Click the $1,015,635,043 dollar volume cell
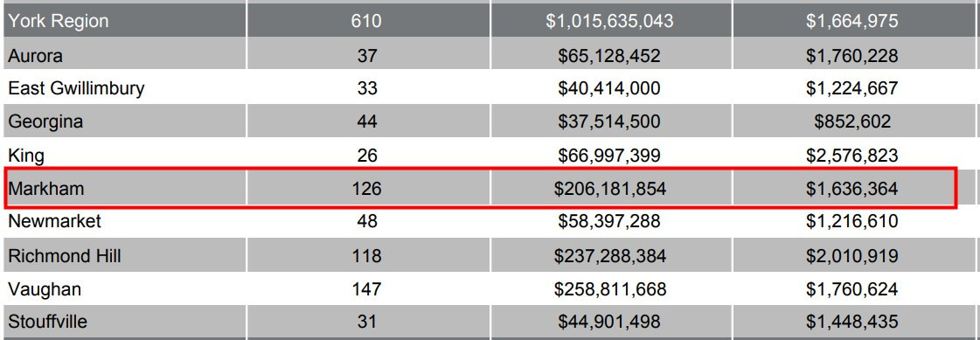The width and height of the screenshot is (980, 340). pos(609,21)
